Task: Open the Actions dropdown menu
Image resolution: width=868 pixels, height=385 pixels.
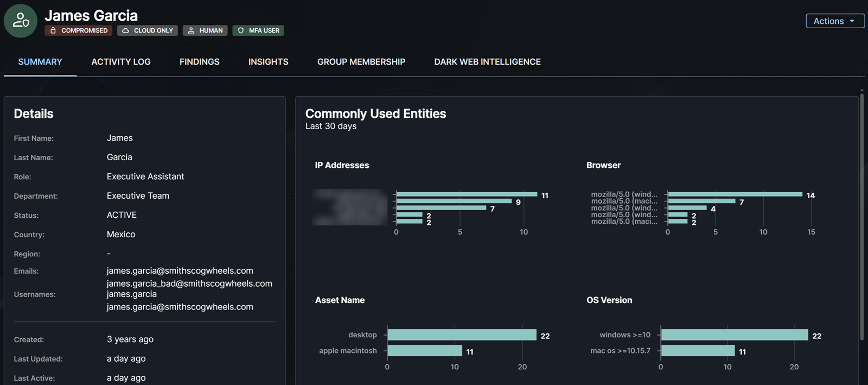Action: click(x=834, y=21)
